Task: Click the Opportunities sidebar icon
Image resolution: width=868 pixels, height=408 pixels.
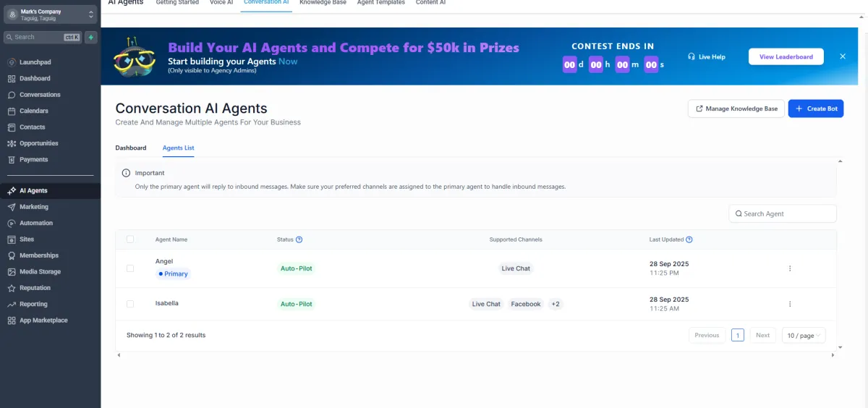Action: [12, 143]
